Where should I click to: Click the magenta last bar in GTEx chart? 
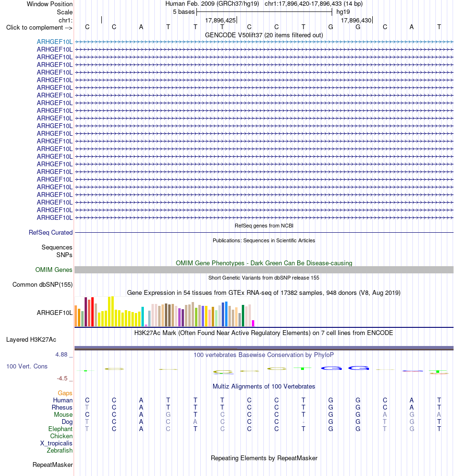253,323
